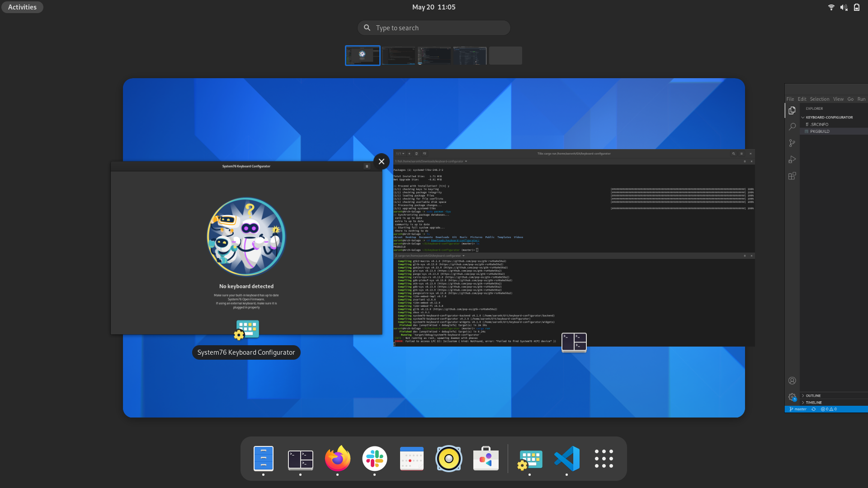Open the Search view in VS Code sidebar
Screen dimensions: 868x488
tap(792, 127)
